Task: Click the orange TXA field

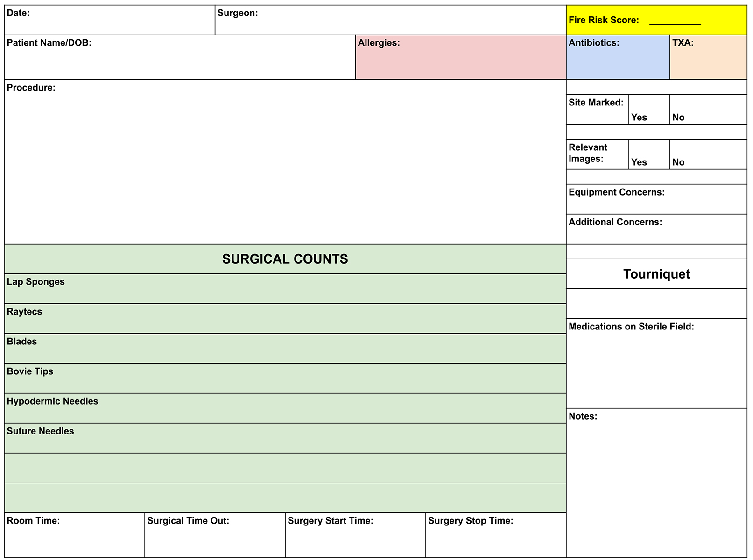Action: [709, 57]
